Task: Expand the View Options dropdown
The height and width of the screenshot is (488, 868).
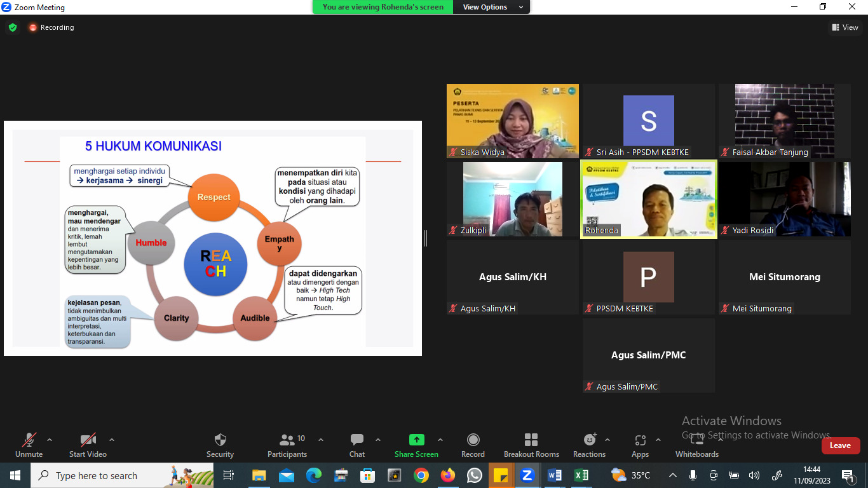Action: pos(493,7)
